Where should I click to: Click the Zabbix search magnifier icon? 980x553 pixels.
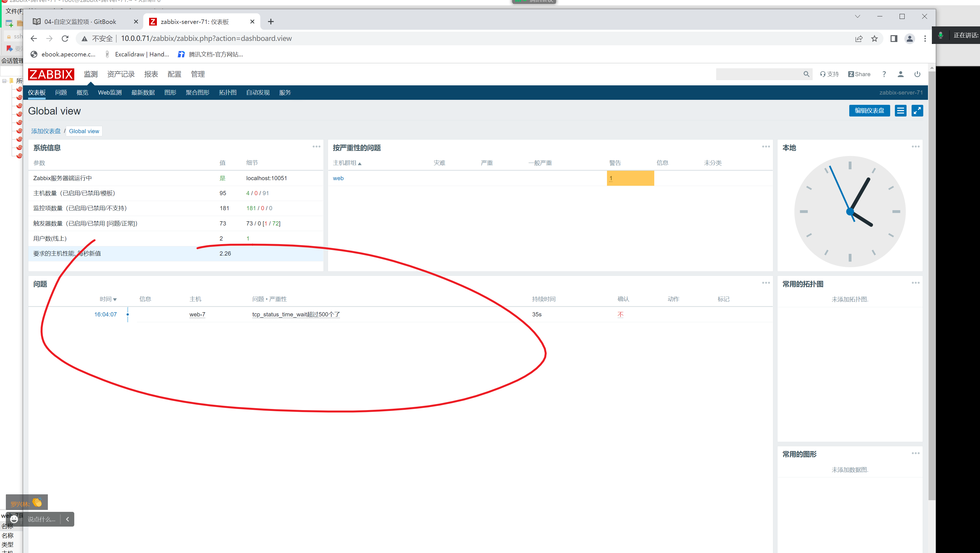click(x=806, y=74)
